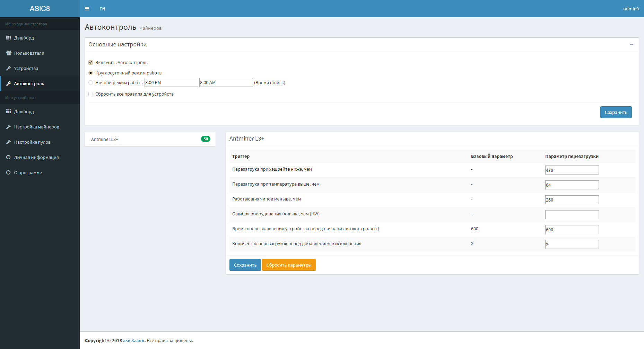644x349 pixels.
Task: Open Дашборд under Мои устройства
Action: click(40, 111)
